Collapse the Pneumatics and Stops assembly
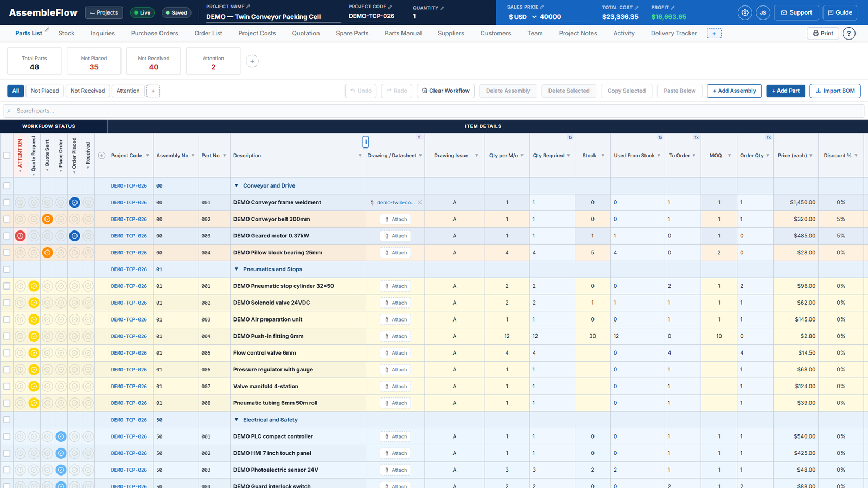 tap(237, 269)
